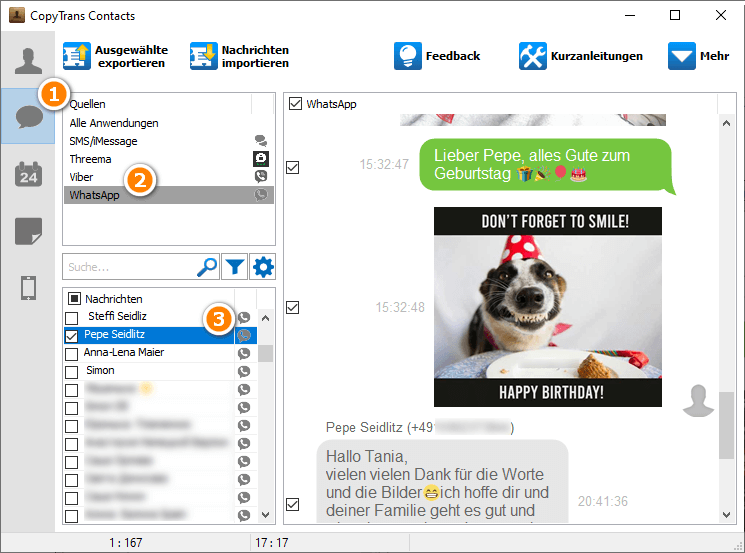745x553 pixels.
Task: Select Alle Anwendungen source
Action: click(x=169, y=123)
